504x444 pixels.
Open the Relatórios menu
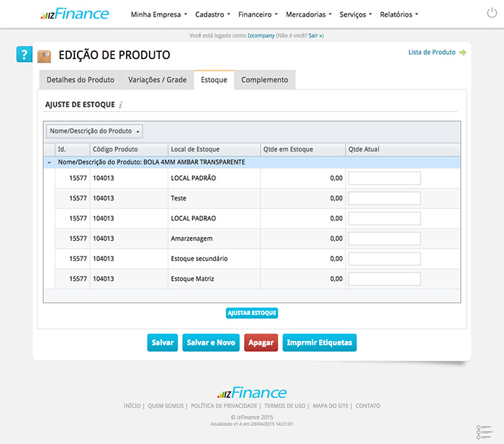(398, 14)
